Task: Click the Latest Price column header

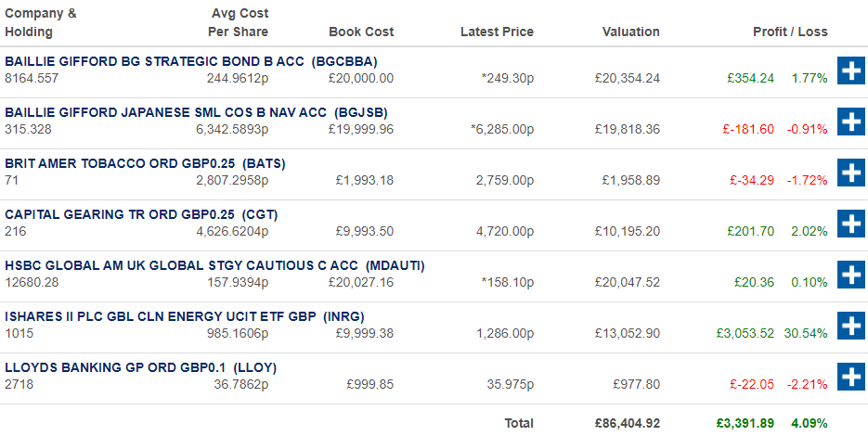Action: pyautogui.click(x=497, y=32)
